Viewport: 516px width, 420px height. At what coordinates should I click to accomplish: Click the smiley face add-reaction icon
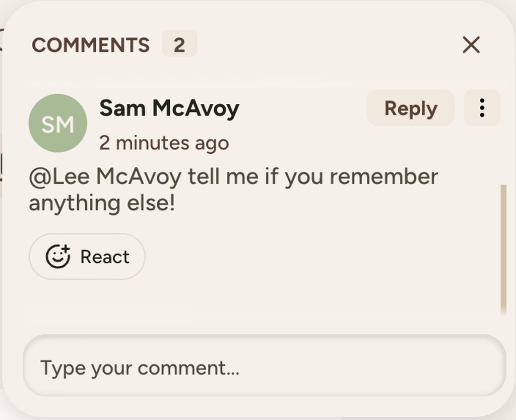[x=58, y=257]
